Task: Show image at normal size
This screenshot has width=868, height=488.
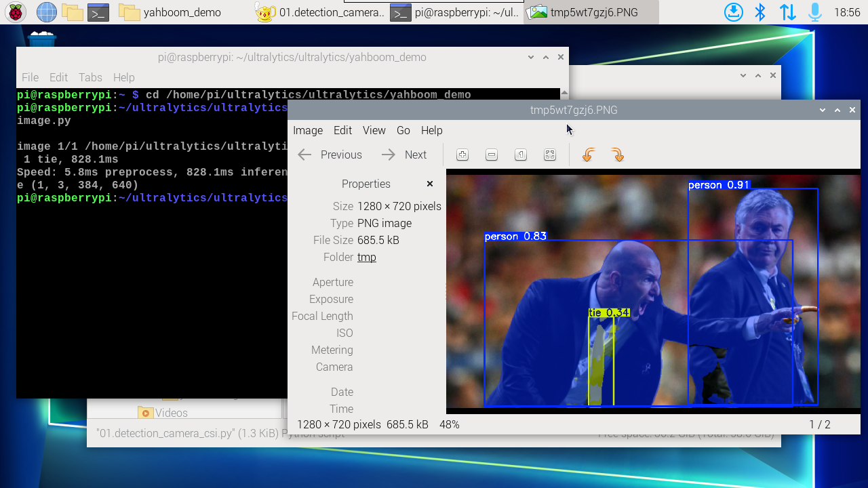Action: click(x=521, y=155)
